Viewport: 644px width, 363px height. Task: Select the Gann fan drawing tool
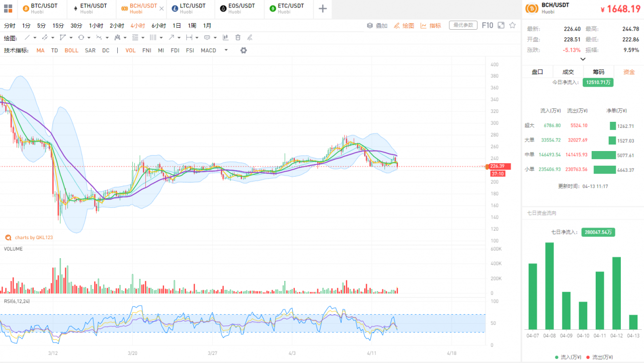(x=117, y=37)
